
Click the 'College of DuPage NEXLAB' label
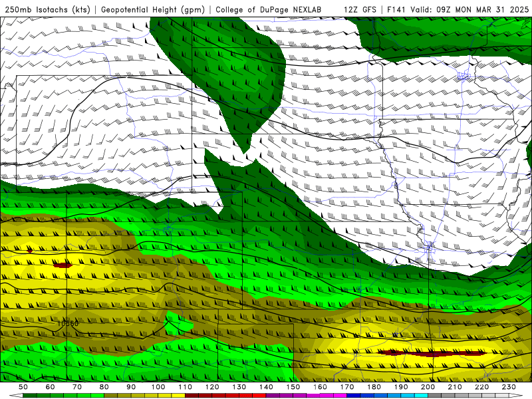coord(268,10)
